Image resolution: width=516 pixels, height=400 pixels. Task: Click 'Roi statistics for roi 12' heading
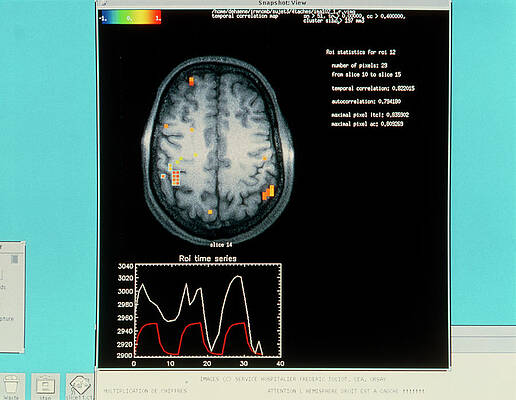pos(360,52)
